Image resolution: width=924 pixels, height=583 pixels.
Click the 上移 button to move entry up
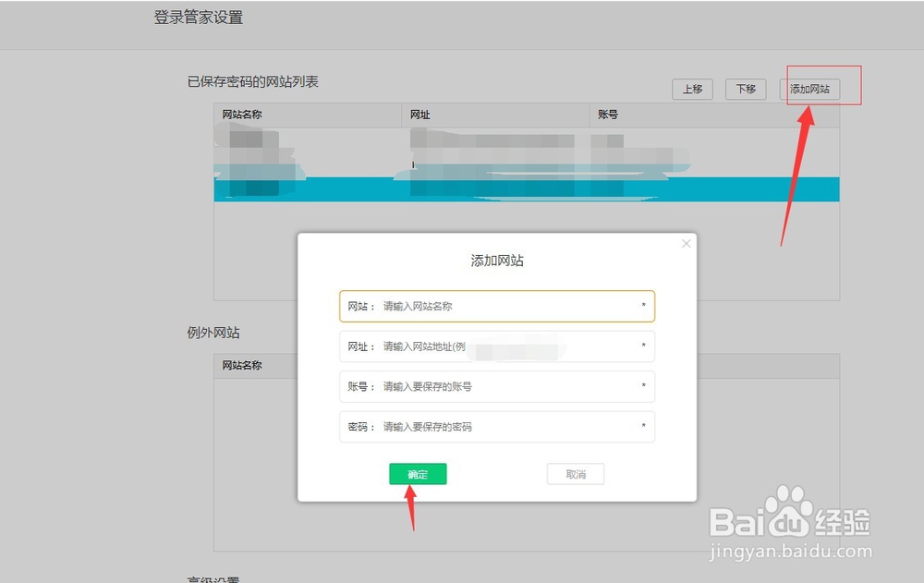coord(692,89)
